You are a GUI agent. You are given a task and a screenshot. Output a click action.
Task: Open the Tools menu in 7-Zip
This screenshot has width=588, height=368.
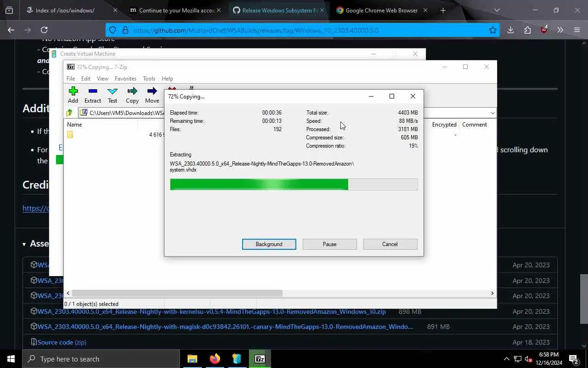point(149,79)
